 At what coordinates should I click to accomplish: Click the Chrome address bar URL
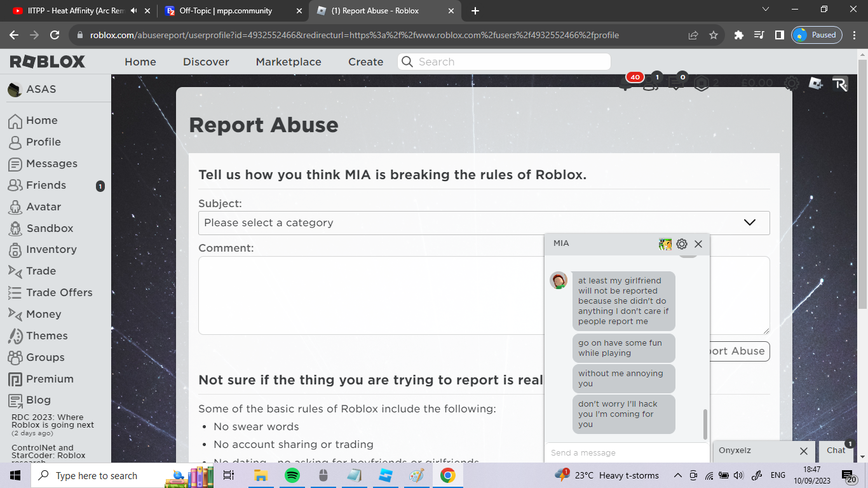[354, 35]
